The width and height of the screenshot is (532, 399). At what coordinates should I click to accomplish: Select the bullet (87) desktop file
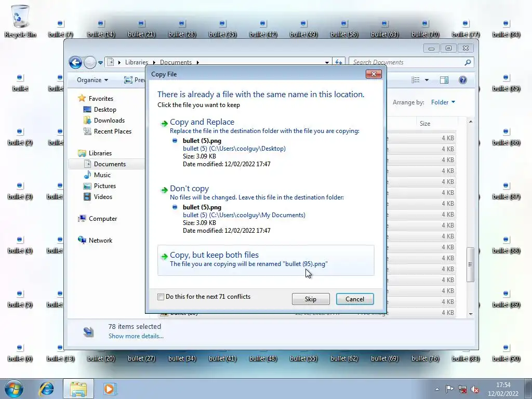pyautogui.click(x=506, y=191)
